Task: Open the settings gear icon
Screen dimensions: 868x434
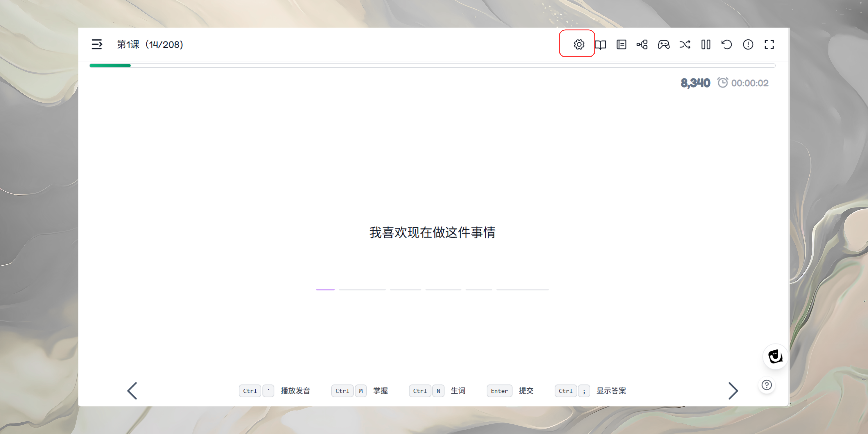Action: click(x=579, y=44)
